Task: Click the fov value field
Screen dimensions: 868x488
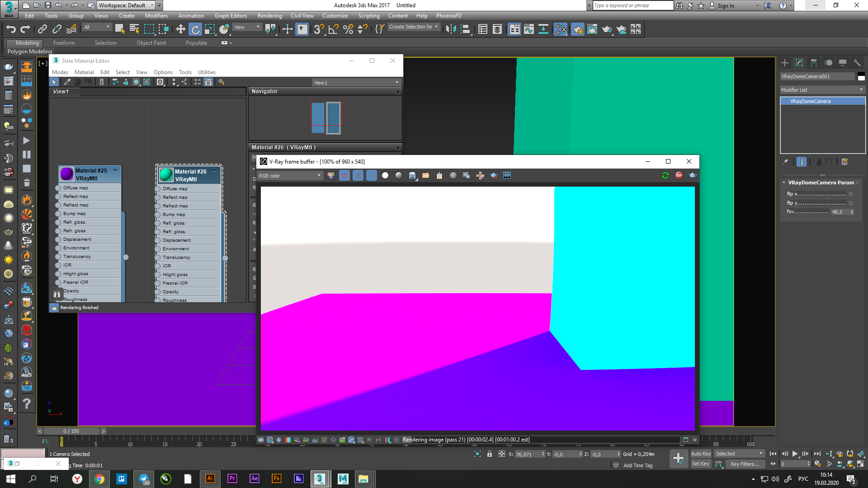Action: pyautogui.click(x=840, y=212)
